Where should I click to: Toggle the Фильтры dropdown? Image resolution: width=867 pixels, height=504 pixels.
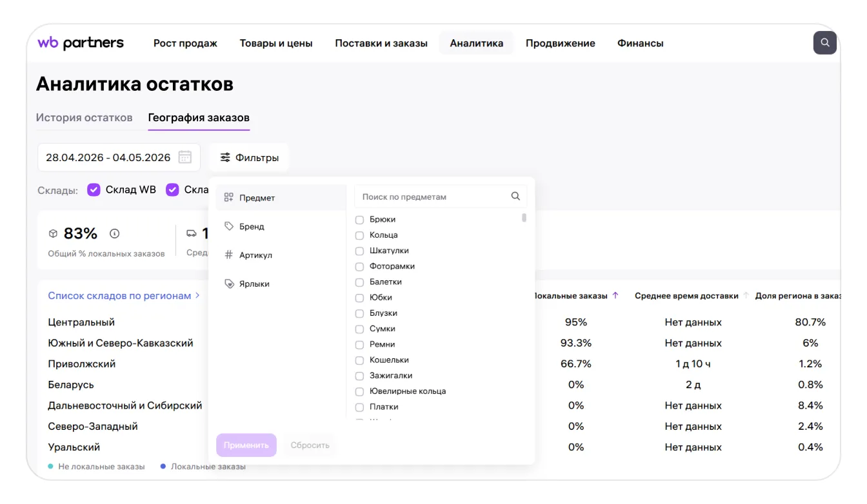tap(249, 157)
